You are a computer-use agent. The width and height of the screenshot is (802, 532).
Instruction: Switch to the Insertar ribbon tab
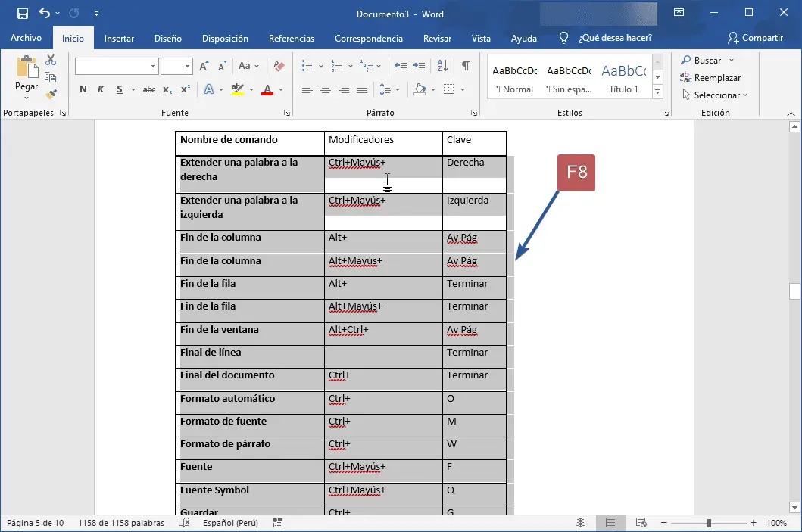coord(119,38)
